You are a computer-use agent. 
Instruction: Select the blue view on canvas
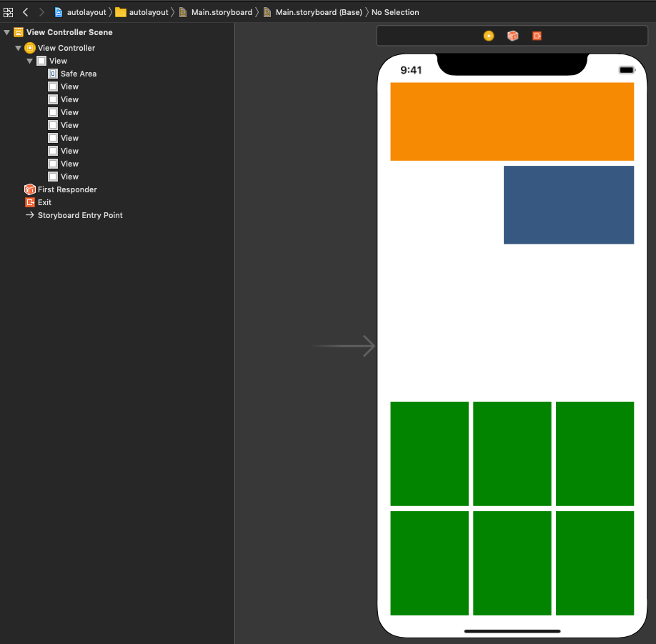pyautogui.click(x=569, y=205)
